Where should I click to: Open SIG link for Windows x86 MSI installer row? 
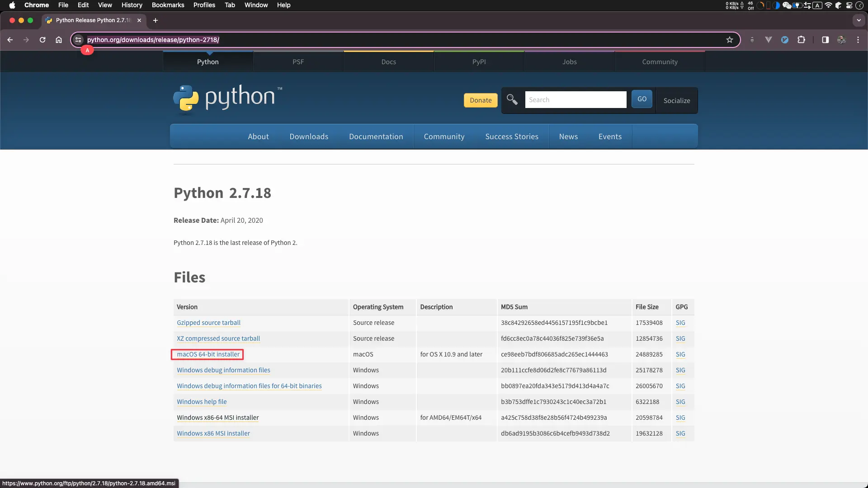click(x=680, y=433)
